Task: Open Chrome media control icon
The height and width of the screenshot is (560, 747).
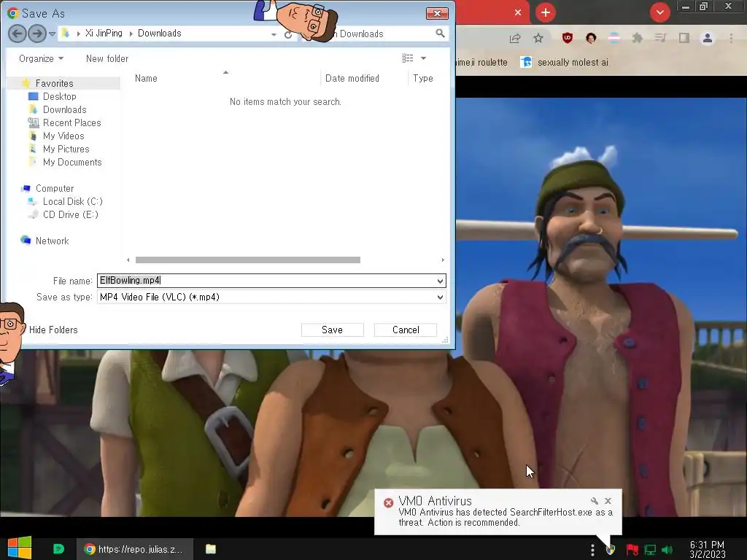Action: tap(660, 38)
